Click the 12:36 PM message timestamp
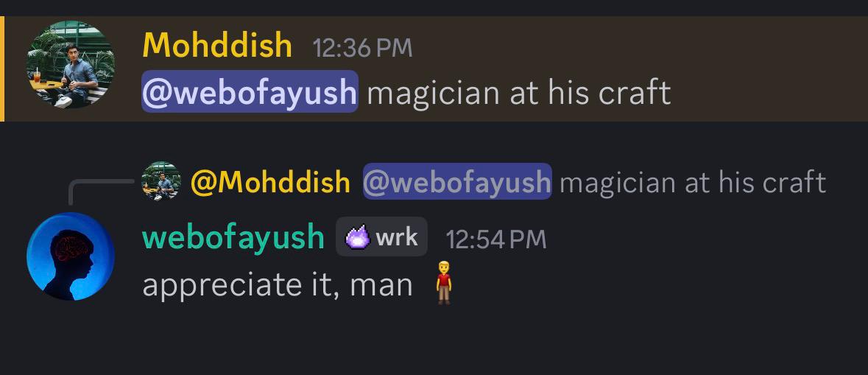Screen dimensions: 868x375 [x=363, y=48]
